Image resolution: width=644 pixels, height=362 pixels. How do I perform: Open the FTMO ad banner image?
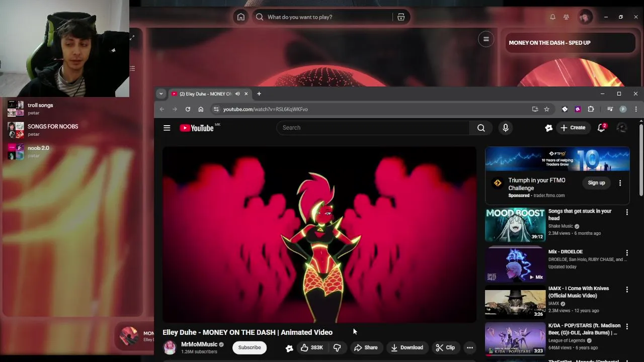557,159
